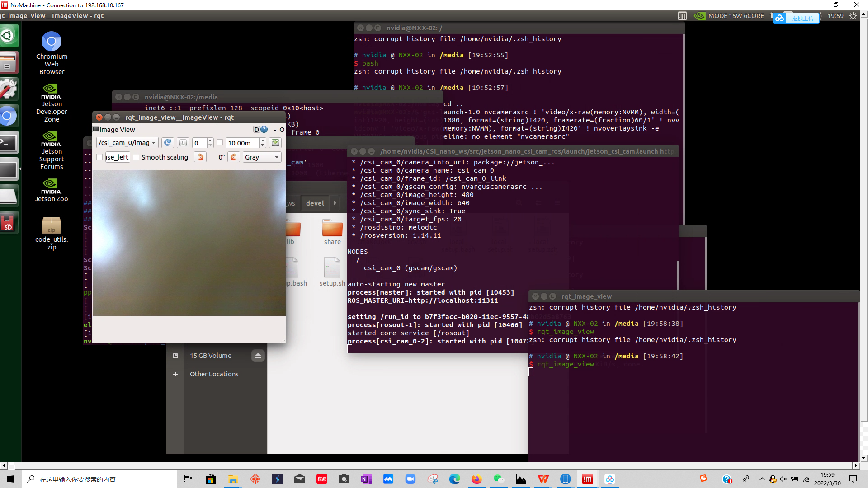868x488 pixels.
Task: Open the blue help question mark
Action: pyautogui.click(x=264, y=130)
